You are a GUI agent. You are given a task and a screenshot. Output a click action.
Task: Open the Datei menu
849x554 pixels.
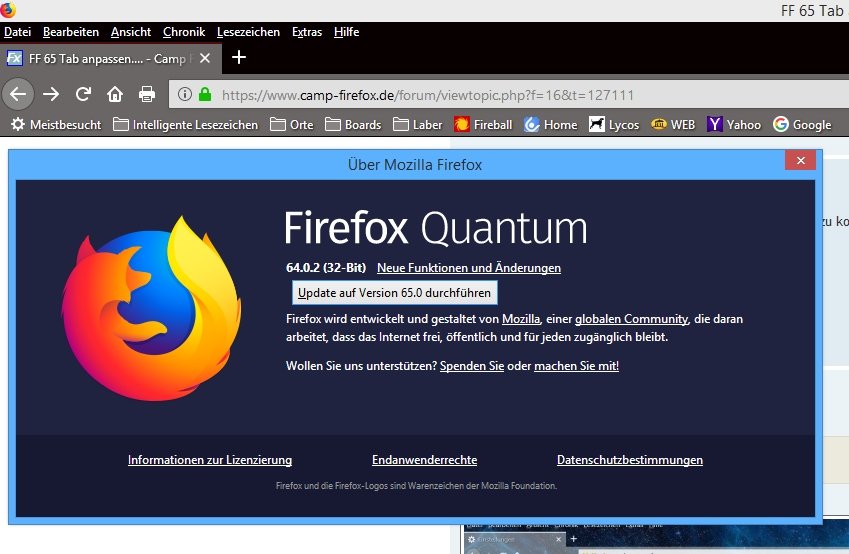[x=17, y=32]
